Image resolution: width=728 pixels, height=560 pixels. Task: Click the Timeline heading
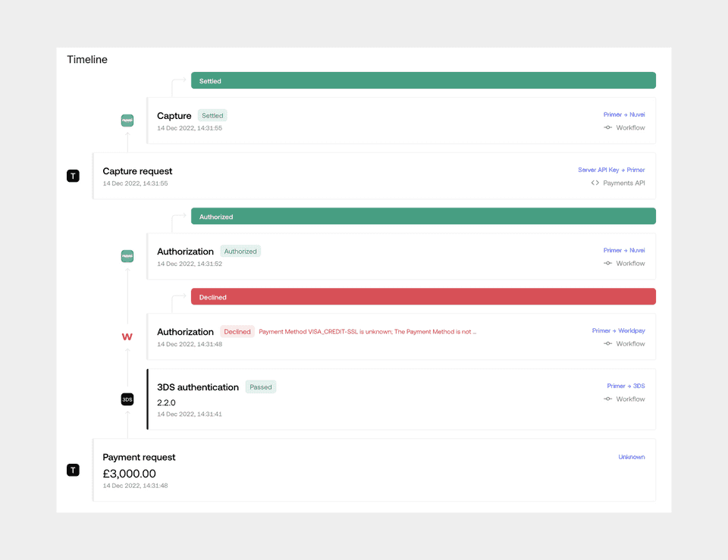(x=87, y=59)
